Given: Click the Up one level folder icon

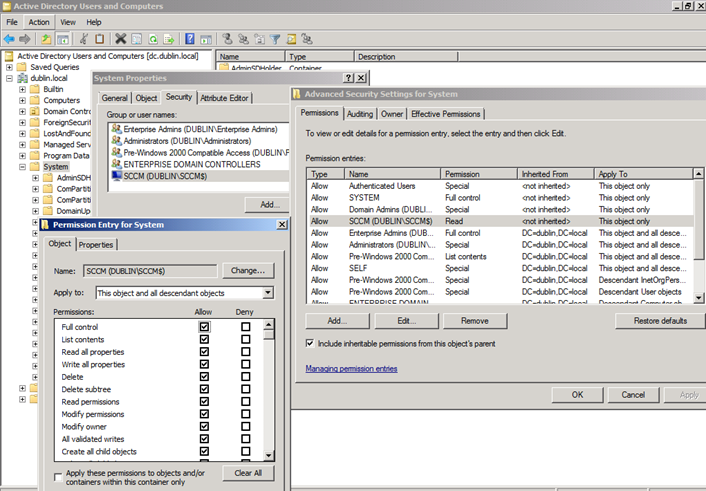Looking at the screenshot, I should click(46, 39).
